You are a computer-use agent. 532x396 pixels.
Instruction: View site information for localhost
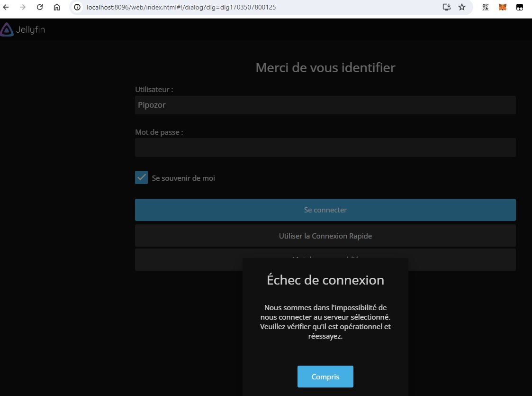point(77,7)
